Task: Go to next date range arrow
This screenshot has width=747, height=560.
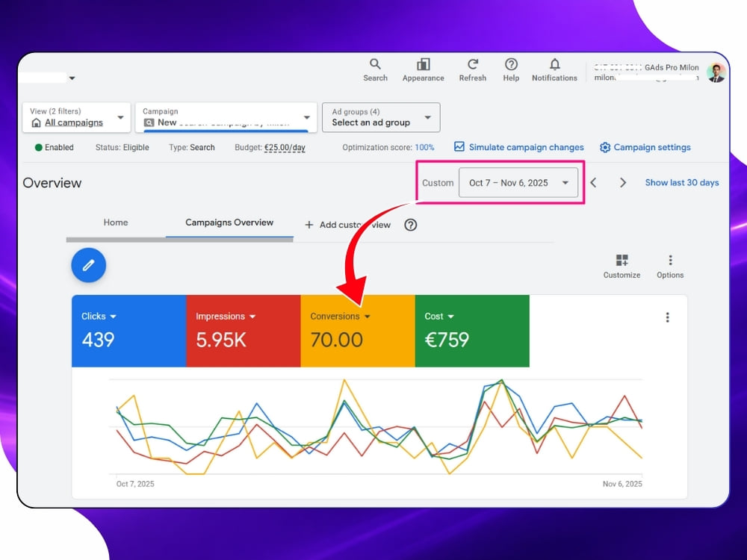Action: point(623,183)
